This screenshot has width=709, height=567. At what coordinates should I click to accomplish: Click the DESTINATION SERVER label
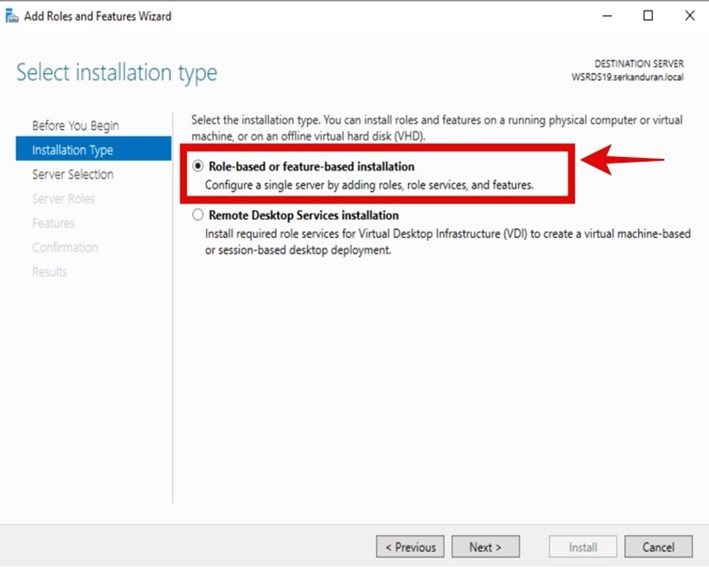639,64
